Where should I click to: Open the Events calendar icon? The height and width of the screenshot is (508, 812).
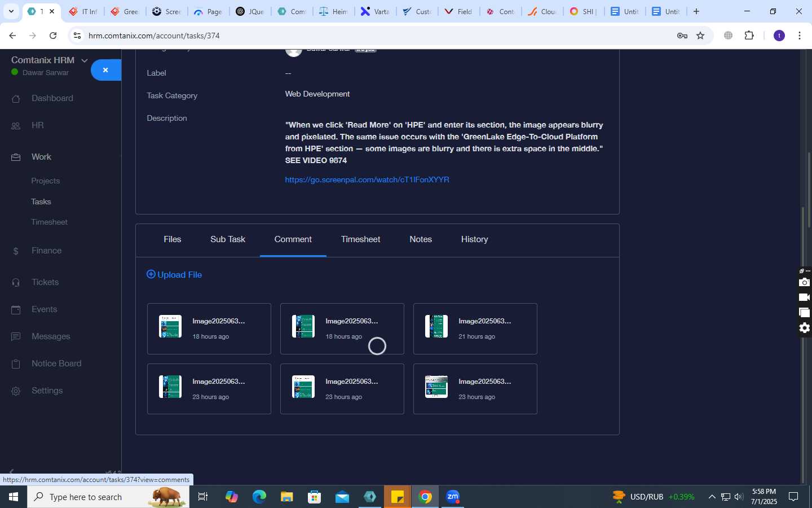tap(16, 309)
